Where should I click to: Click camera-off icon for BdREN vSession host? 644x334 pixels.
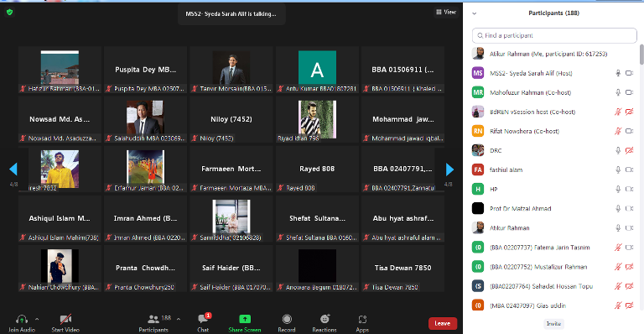point(629,112)
